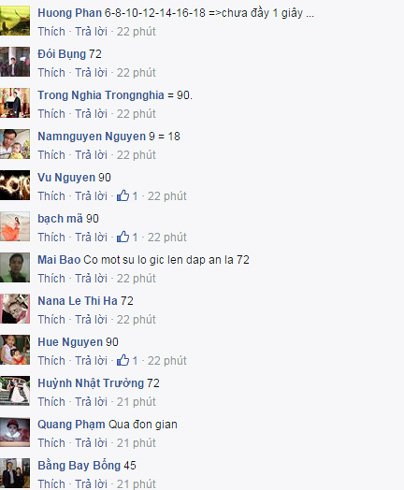The height and width of the screenshot is (490, 404).
Task: Like Mai Bao's comment with Thích
Action: pyautogui.click(x=51, y=278)
